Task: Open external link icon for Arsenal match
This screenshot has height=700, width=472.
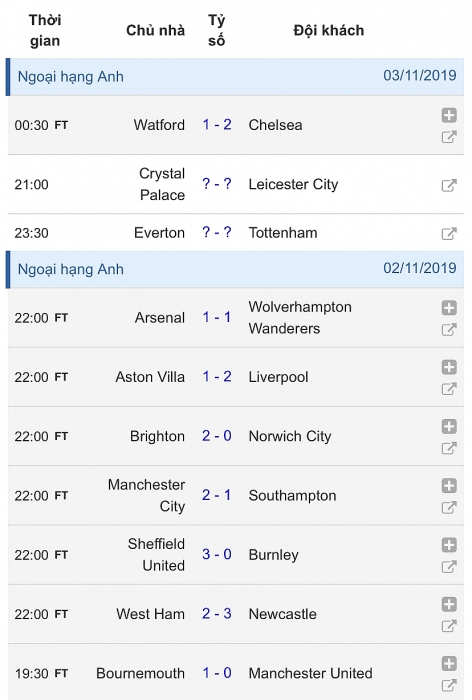Action: point(449,329)
